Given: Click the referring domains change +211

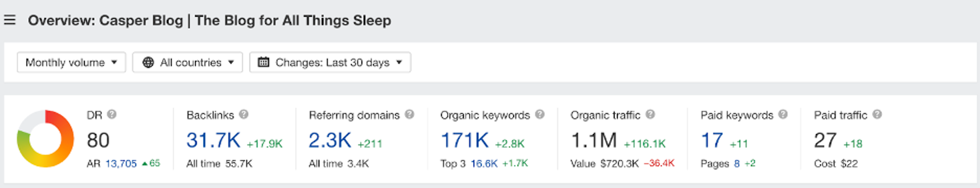Looking at the screenshot, I should click(369, 144).
